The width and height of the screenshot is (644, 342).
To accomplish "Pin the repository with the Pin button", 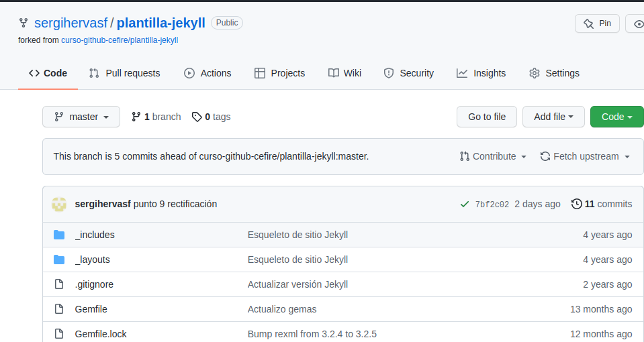I will (x=597, y=23).
